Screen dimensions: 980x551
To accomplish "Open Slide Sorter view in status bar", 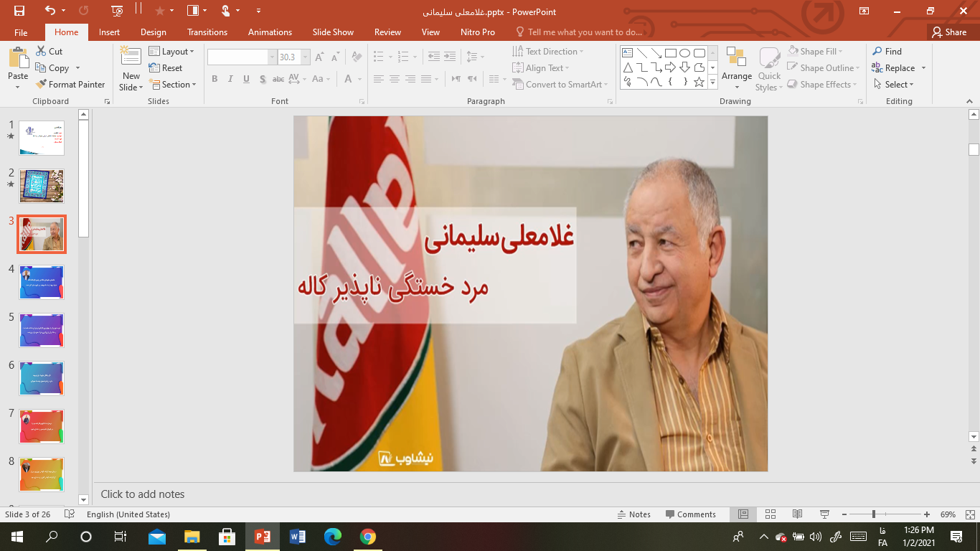I will [x=771, y=514].
